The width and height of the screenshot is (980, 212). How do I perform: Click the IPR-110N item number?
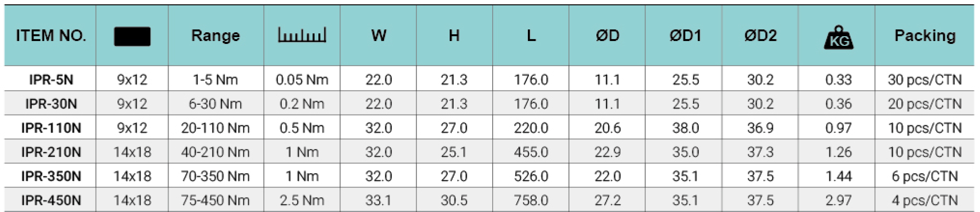tap(51, 128)
